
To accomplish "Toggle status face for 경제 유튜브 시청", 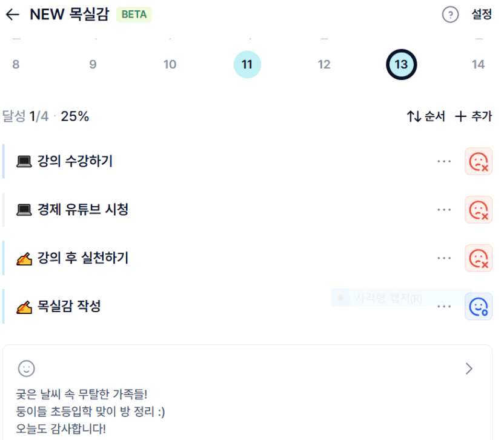I will (x=479, y=210).
